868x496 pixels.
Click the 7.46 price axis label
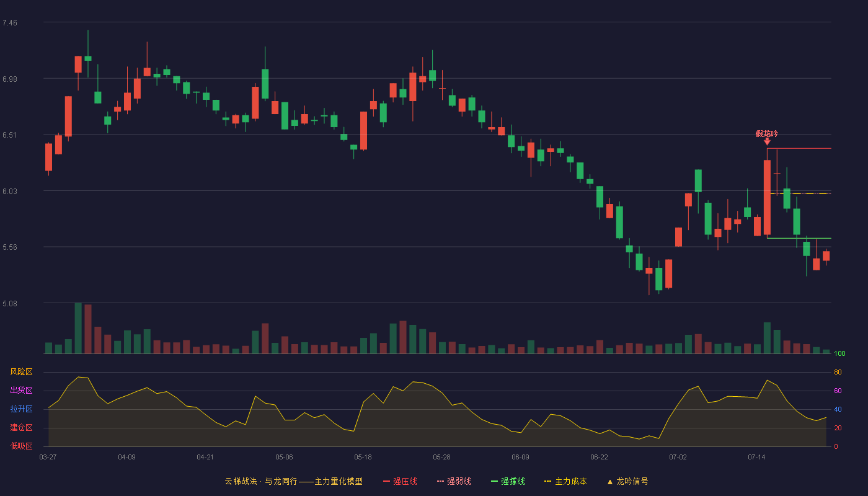(x=10, y=23)
